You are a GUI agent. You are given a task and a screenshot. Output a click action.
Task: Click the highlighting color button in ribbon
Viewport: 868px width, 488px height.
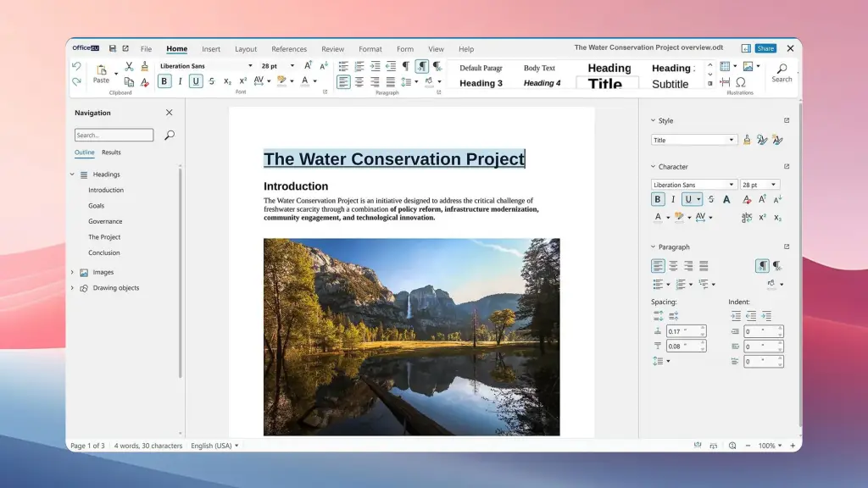coord(281,81)
